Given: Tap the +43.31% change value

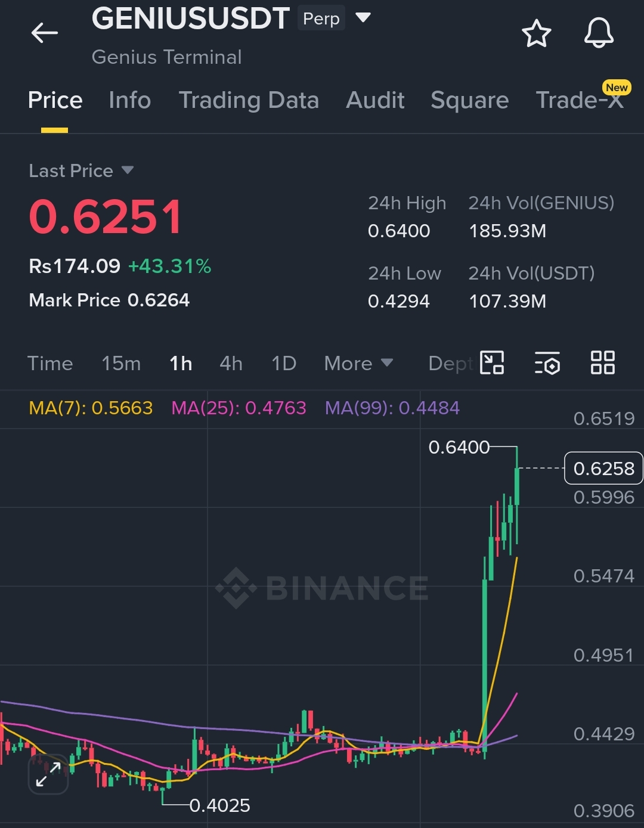Looking at the screenshot, I should point(170,266).
